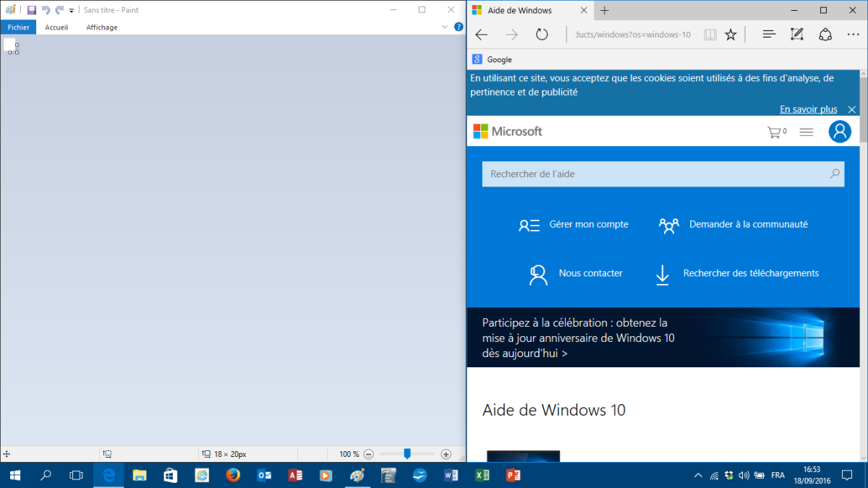The height and width of the screenshot is (488, 868).
Task: Open Demander à la communauté
Action: (x=733, y=225)
